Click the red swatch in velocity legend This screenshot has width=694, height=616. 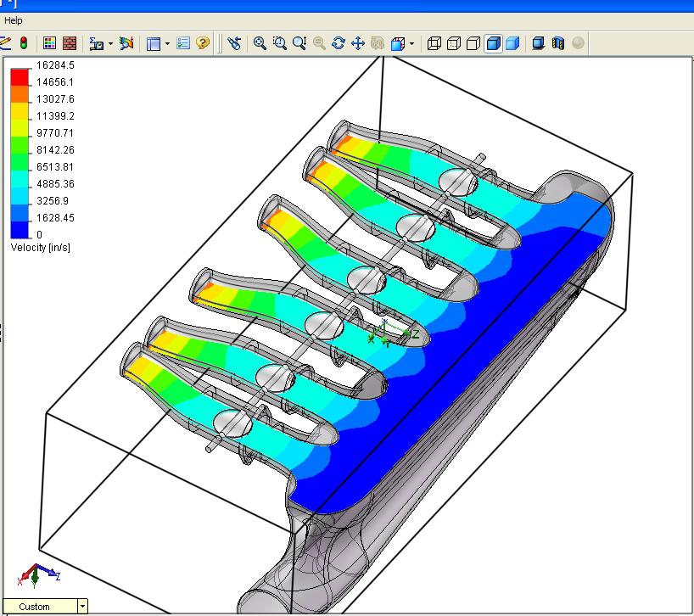[20, 76]
